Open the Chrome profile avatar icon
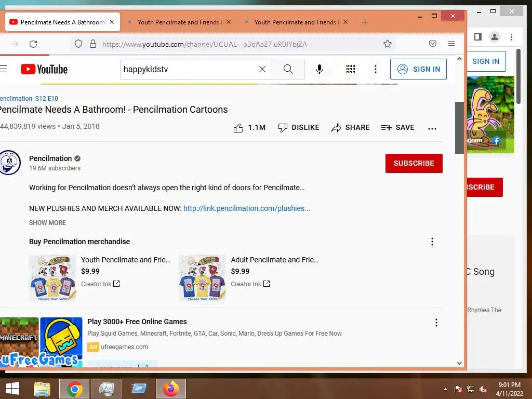This screenshot has height=399, width=532. point(495,37)
